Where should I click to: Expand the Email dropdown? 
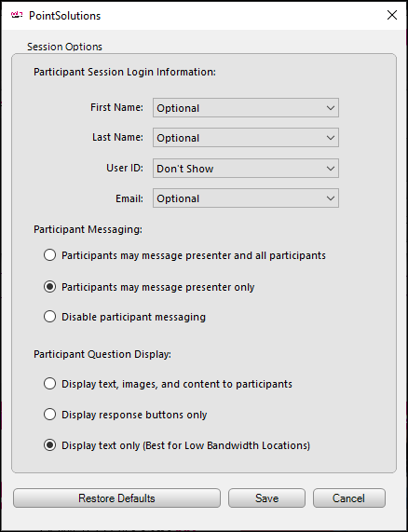[x=246, y=198]
